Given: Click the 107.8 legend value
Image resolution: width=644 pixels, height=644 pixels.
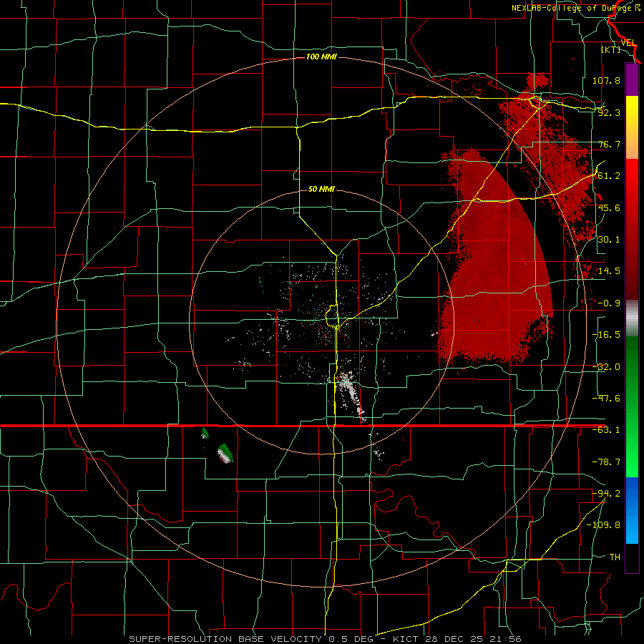Looking at the screenshot, I should [606, 80].
